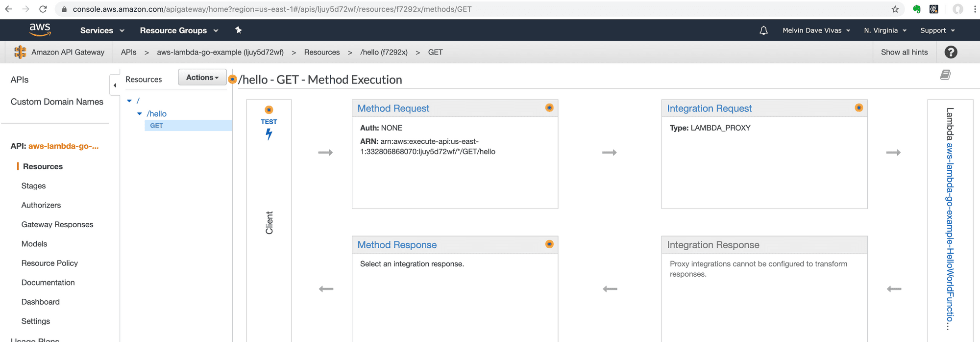Screen dimensions: 980x342
Task: Click /hello (f7292x) breadcrumb
Action: tap(384, 52)
